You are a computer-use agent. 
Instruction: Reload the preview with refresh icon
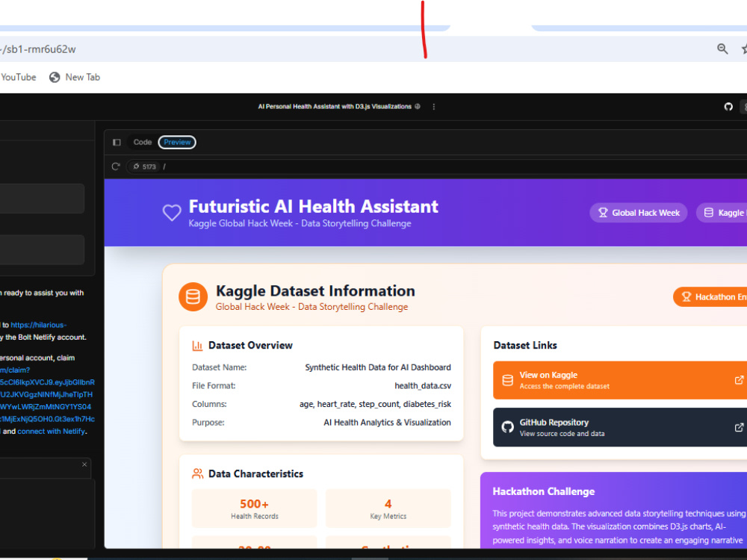click(115, 167)
